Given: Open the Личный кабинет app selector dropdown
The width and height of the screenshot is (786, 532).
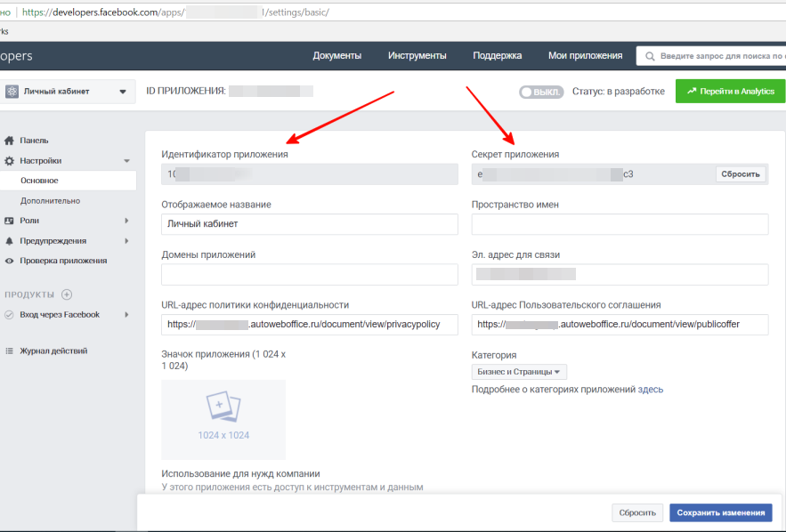Looking at the screenshot, I should point(67,92).
